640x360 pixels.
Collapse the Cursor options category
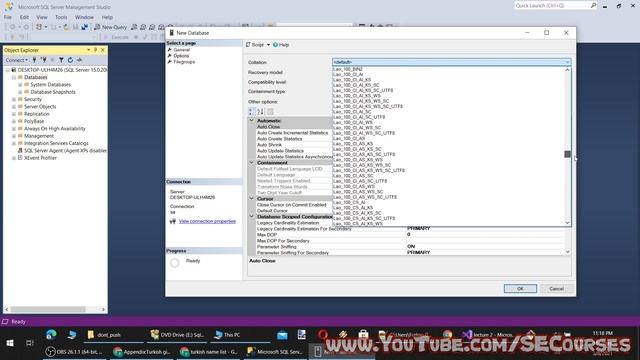(252, 198)
